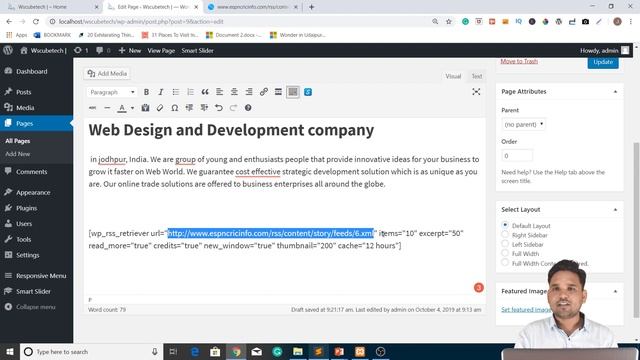Click Move to Trash link
Viewport: 640px width, 360px height.
coord(519,61)
